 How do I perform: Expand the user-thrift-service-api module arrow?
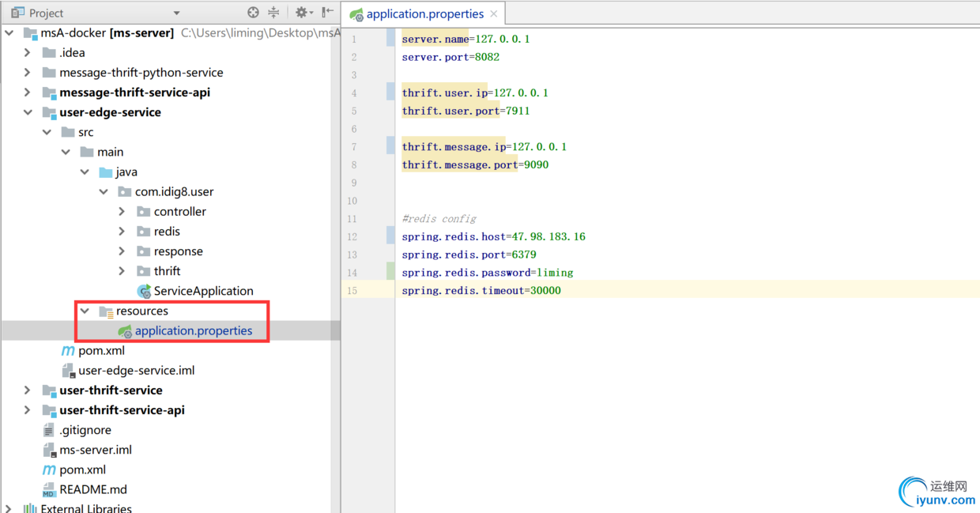[28, 410]
